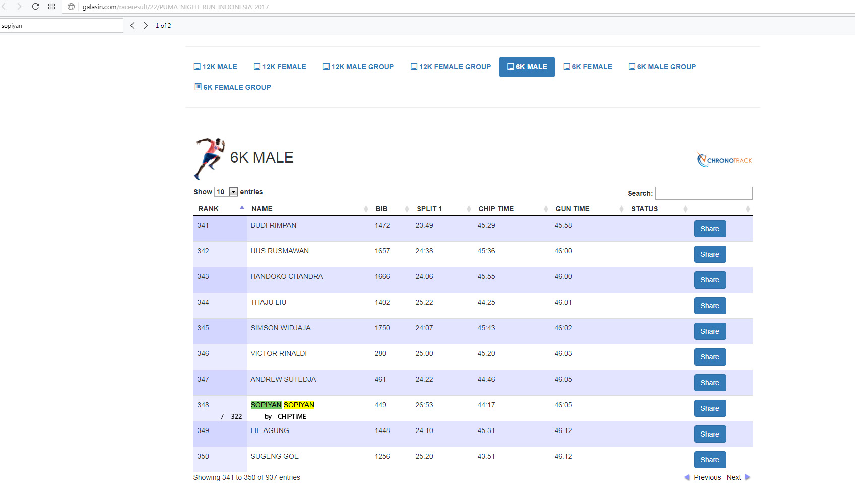Click the find bar containing sopiyan

(x=61, y=26)
